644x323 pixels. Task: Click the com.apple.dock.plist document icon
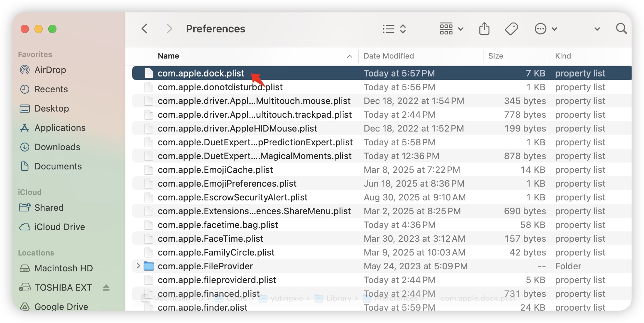tap(149, 73)
